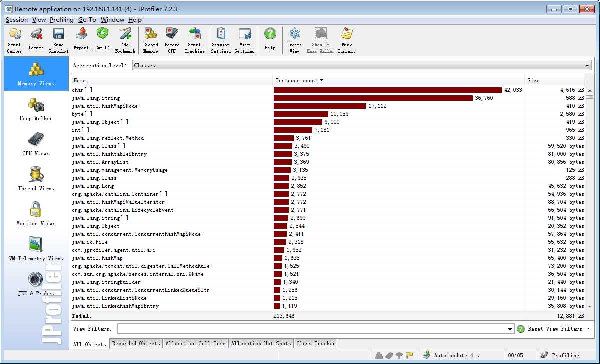The width and height of the screenshot is (600, 364).
Task: Open the Profiling menu
Action: pos(62,20)
